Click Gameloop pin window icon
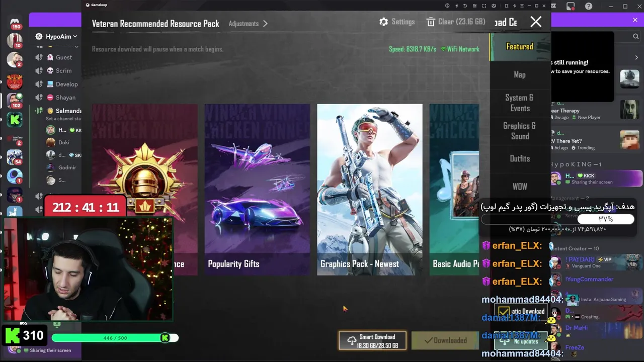 click(x=514, y=6)
